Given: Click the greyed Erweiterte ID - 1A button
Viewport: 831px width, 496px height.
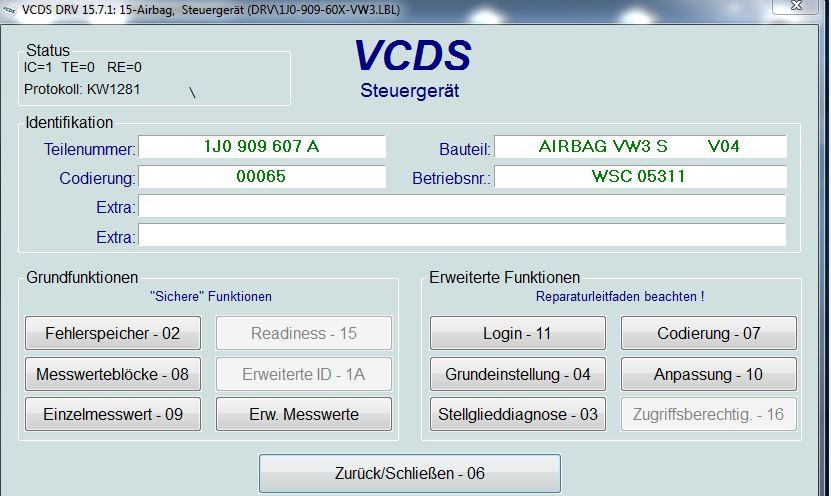Looking at the screenshot, I should 304,374.
